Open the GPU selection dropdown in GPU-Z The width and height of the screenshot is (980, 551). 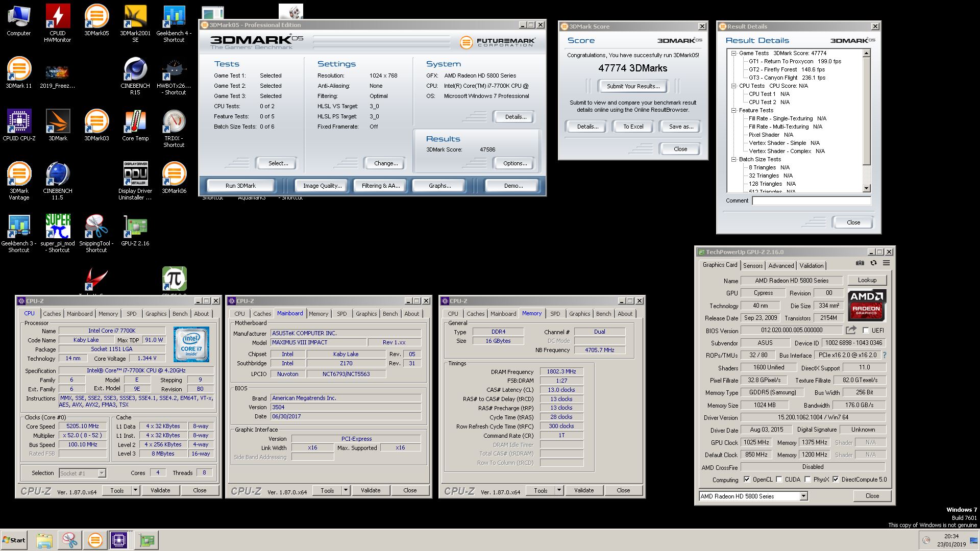(803, 496)
